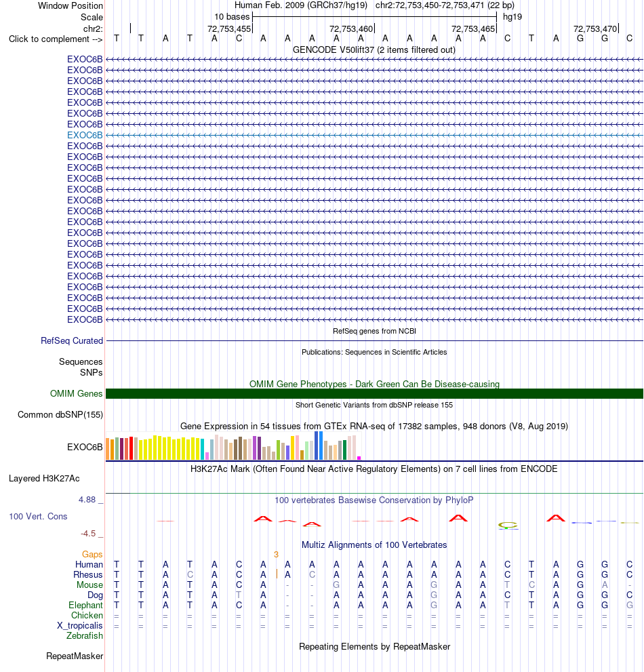Open the GENCODE V50lift37 track title
This screenshot has width=644, height=672.
(x=374, y=50)
